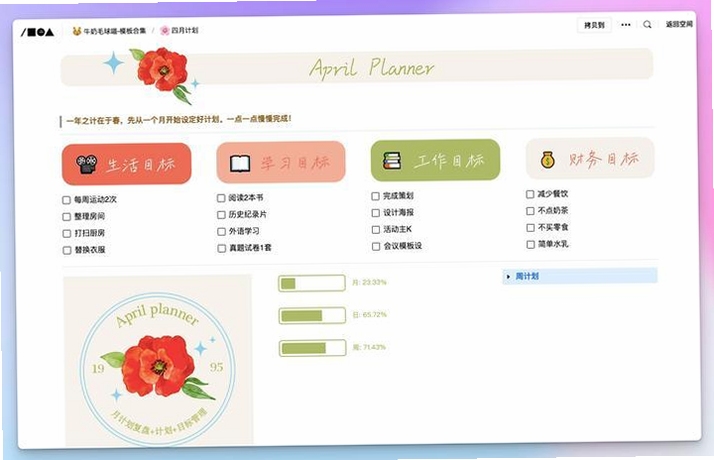
Task: Click the app logo in top-left corner
Action: click(37, 32)
